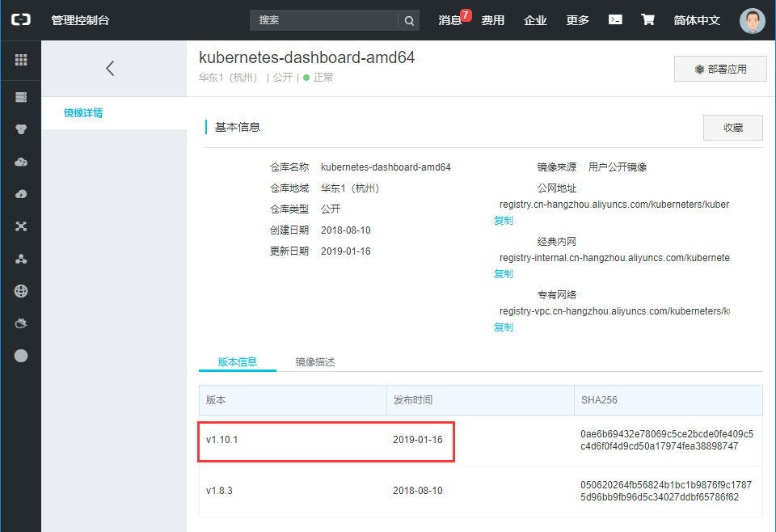Copy the 公网地址 registry address
Screen dimensions: 776x532
pyautogui.click(x=504, y=220)
